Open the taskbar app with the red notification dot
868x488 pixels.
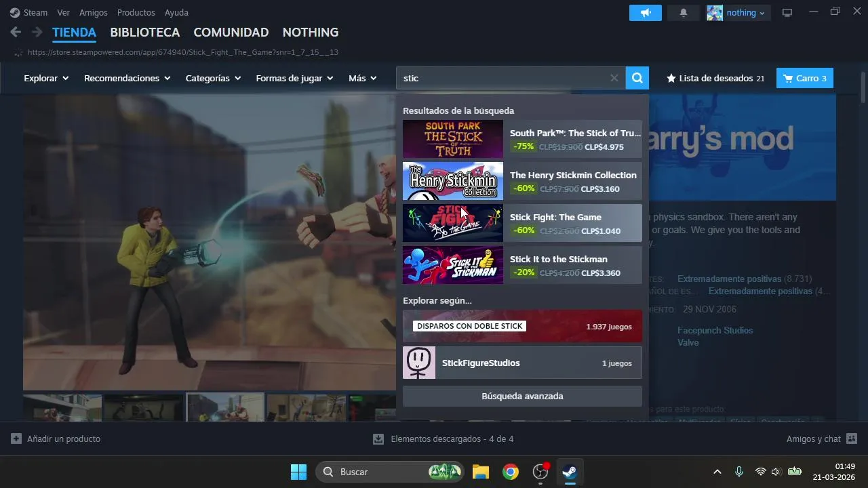click(x=540, y=472)
